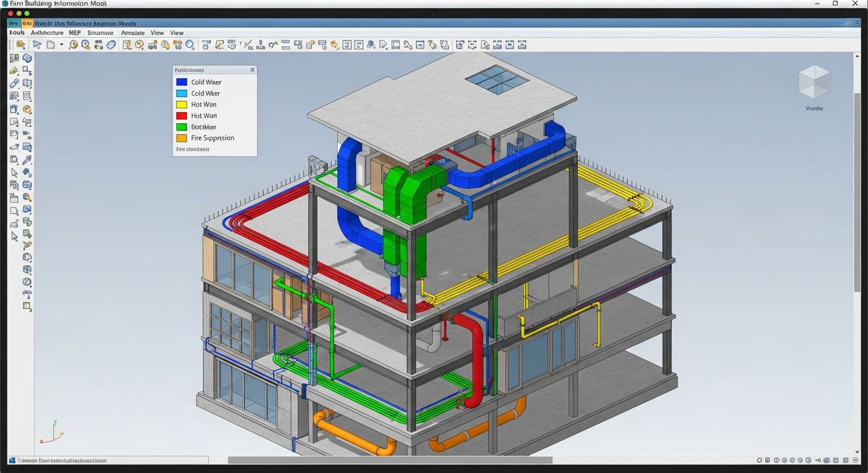Click the link text below Fire Suppression
868x473 pixels.
coord(192,149)
